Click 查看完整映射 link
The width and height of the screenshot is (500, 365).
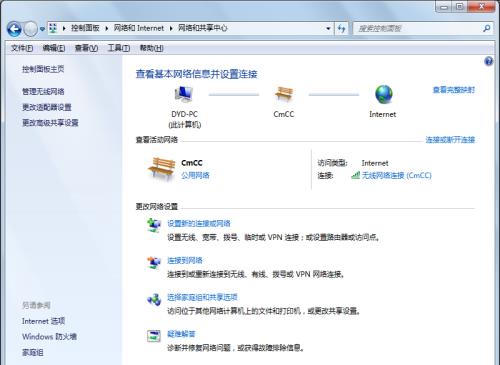click(x=453, y=90)
